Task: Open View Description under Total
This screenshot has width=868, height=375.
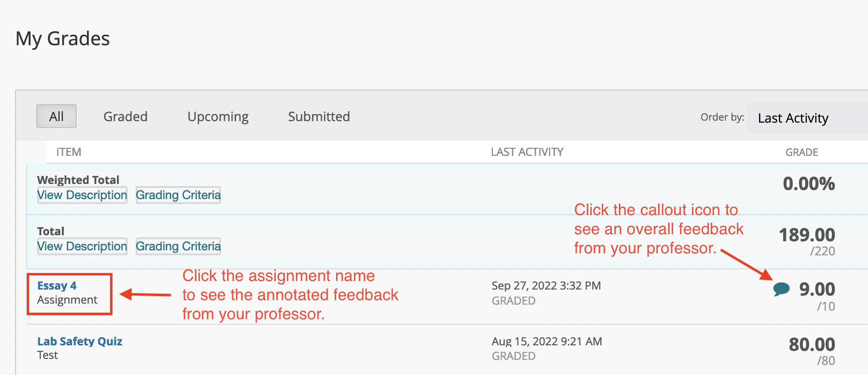Action: click(x=82, y=246)
